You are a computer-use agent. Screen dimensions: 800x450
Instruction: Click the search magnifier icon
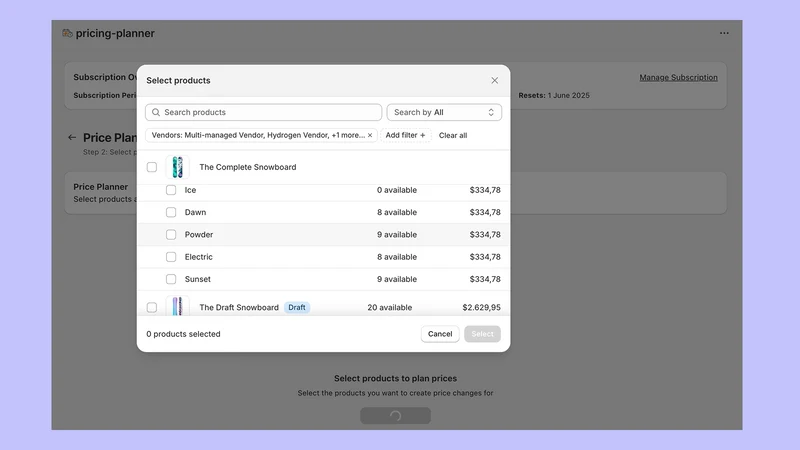coord(156,112)
